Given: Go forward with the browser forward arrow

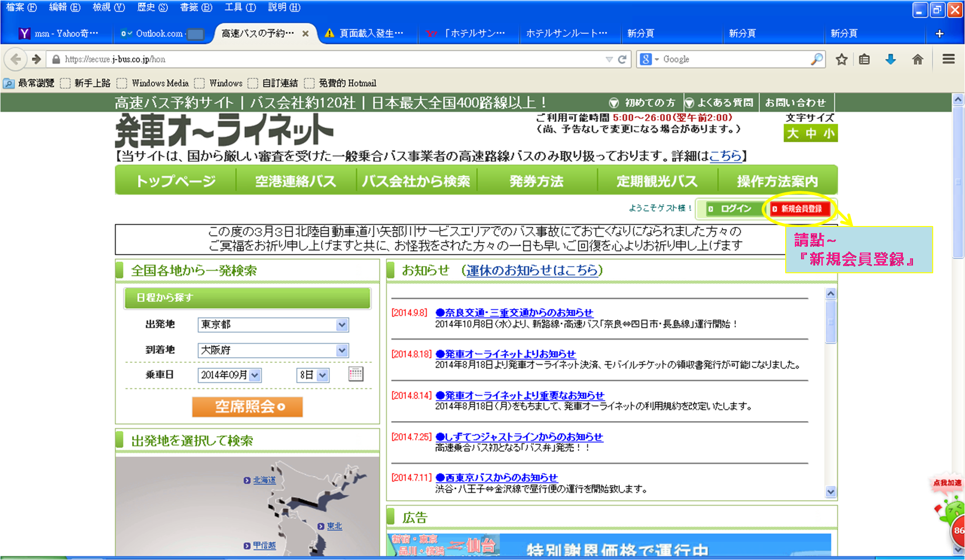Looking at the screenshot, I should (37, 59).
